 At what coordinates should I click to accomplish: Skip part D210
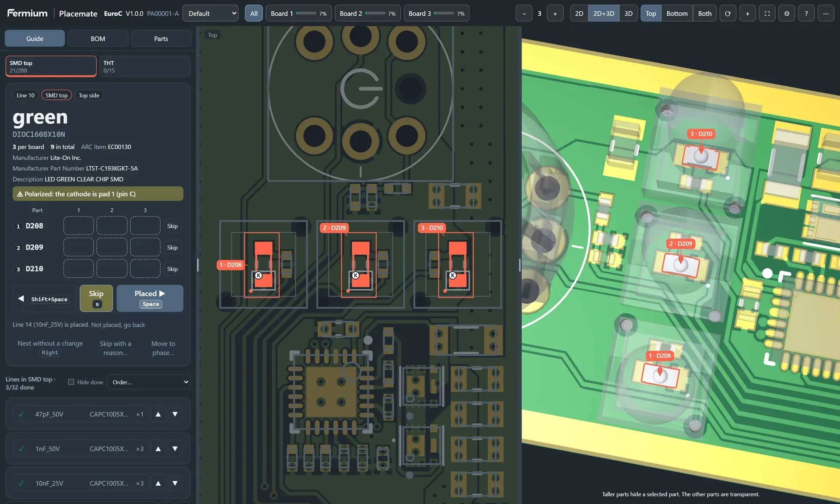172,269
